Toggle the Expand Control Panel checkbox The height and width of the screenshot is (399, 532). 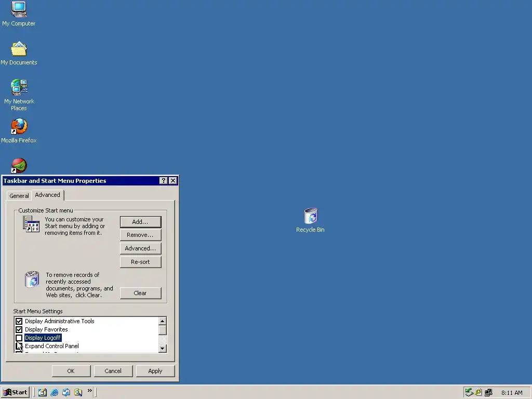tap(19, 346)
